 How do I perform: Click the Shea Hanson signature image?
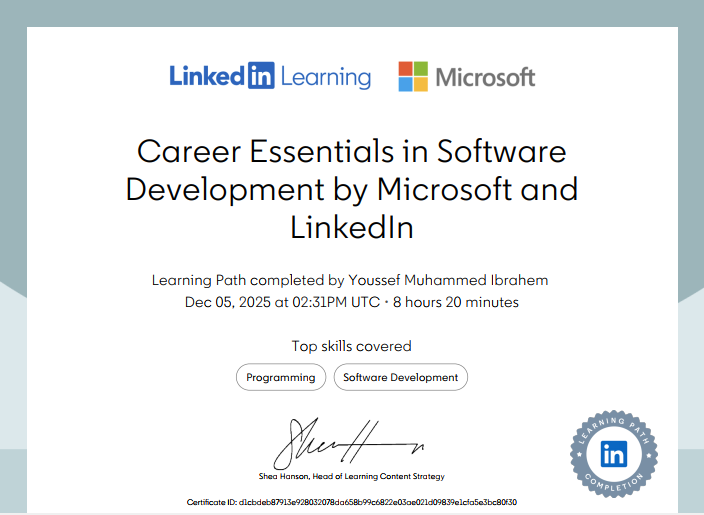point(349,444)
